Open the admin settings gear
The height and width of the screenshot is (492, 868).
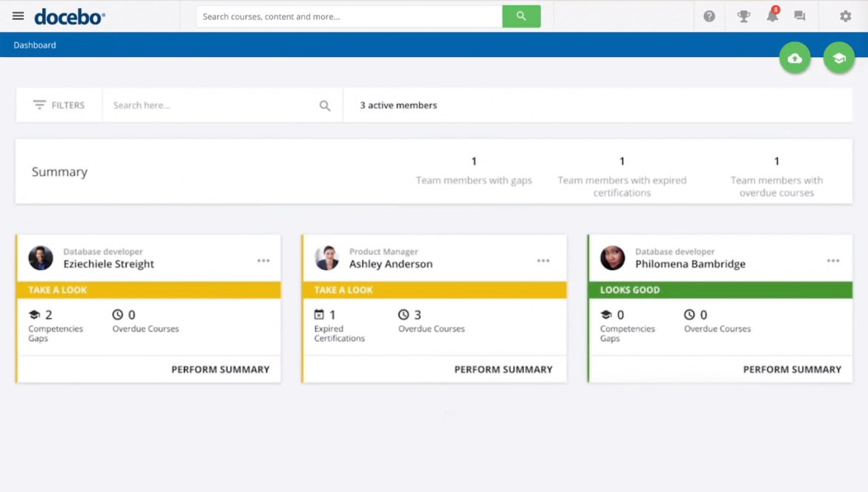pos(845,16)
